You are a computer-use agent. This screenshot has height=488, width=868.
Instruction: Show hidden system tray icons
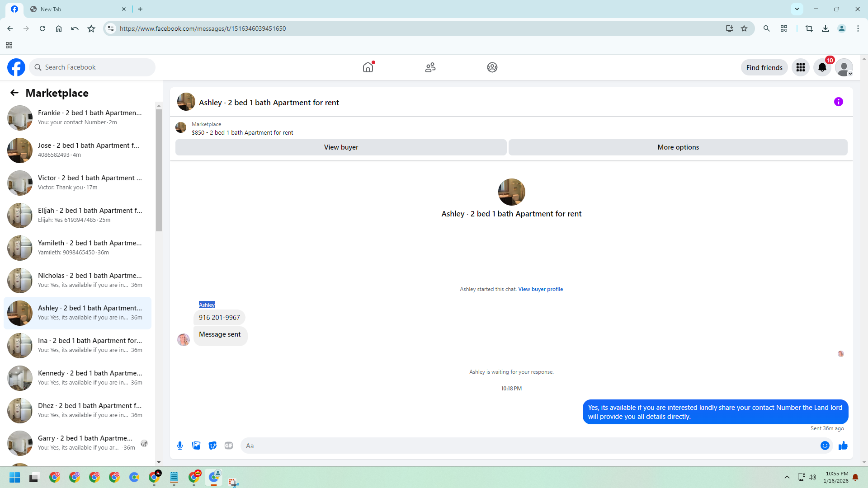click(x=787, y=477)
